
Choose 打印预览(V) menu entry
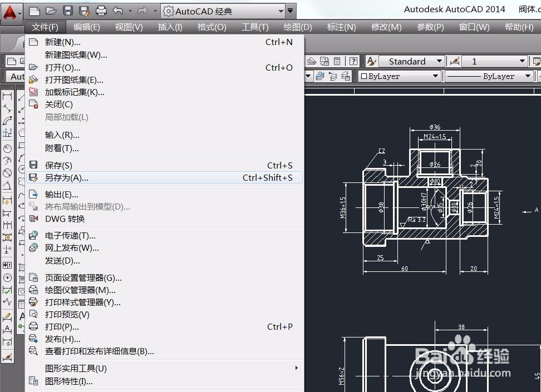164,315
